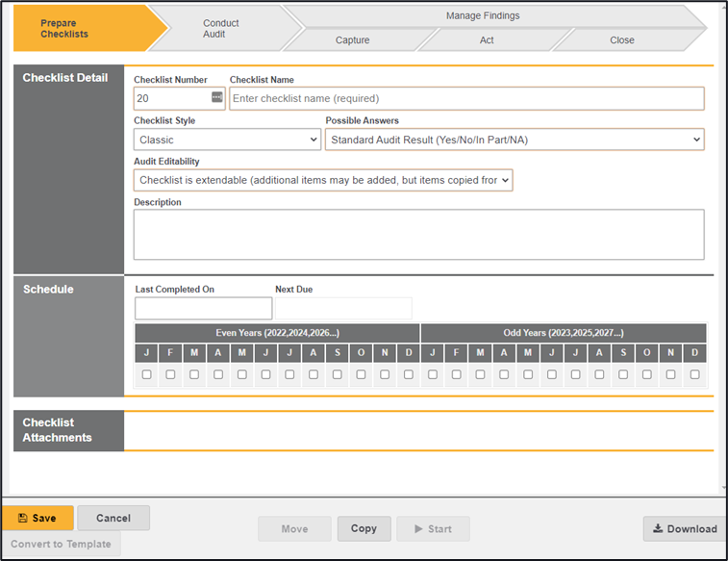Screen dimensions: 728x561
Task: Go to the Capture findings step
Action: [352, 40]
